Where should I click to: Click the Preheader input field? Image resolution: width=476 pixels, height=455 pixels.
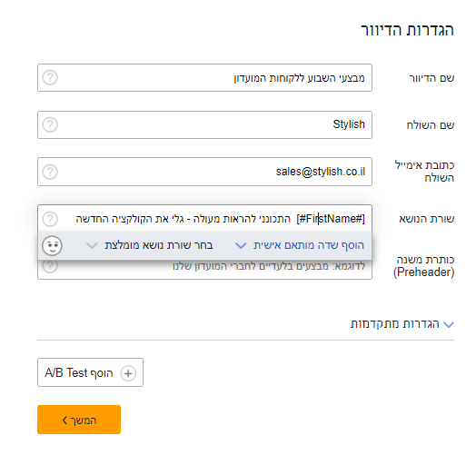tap(205, 270)
